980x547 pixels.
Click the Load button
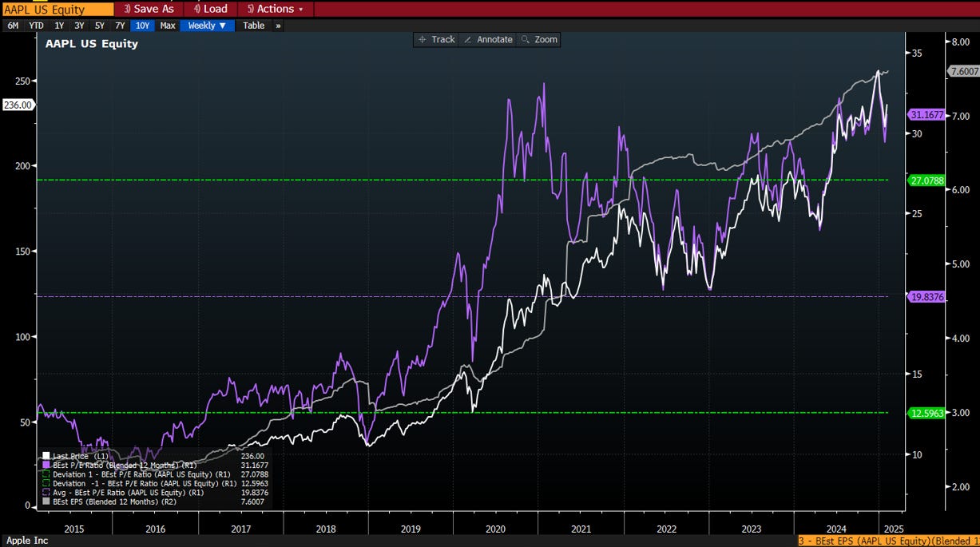pos(210,9)
